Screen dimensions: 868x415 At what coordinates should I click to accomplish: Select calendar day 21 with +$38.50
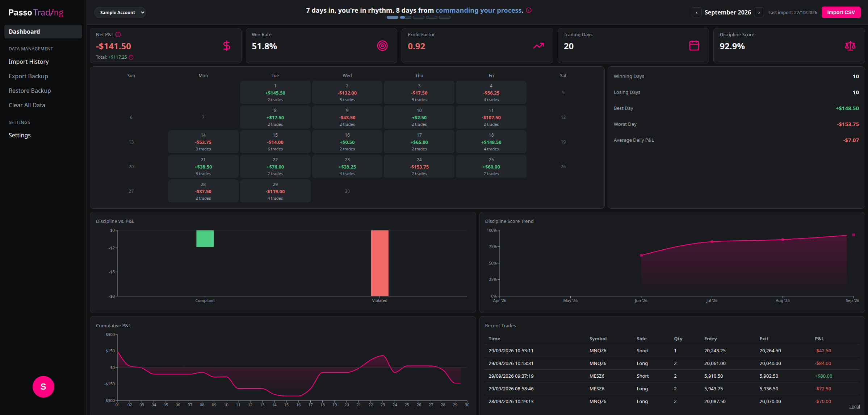[203, 166]
